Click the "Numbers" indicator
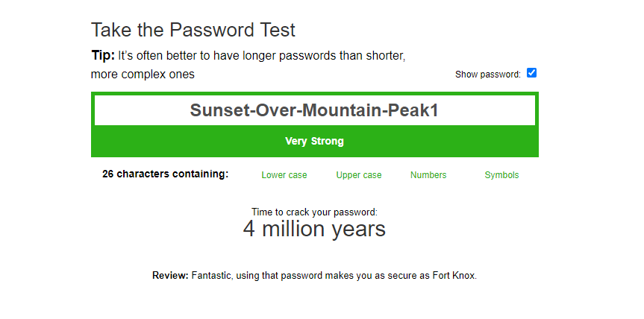 428,175
